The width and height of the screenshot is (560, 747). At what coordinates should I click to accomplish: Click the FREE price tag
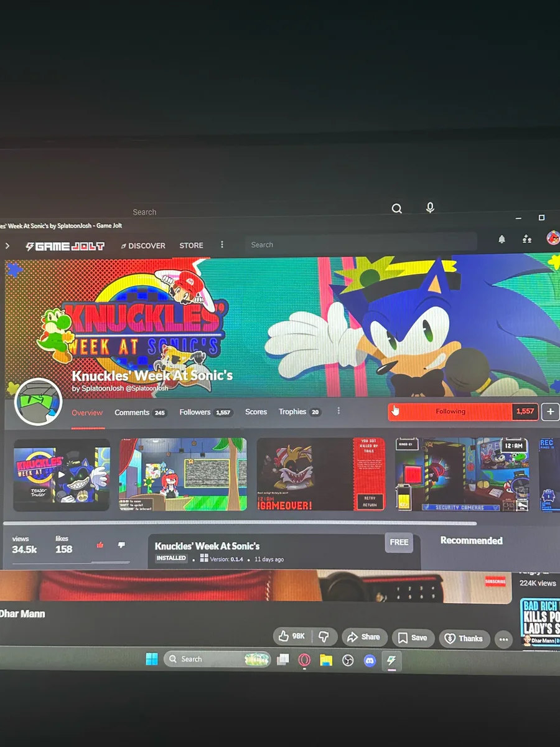[399, 542]
